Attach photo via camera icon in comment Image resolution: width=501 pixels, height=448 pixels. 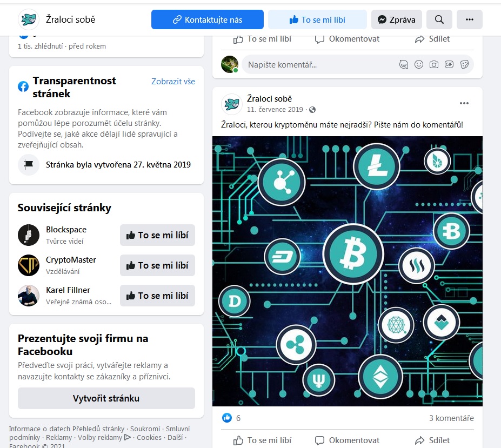(x=434, y=64)
